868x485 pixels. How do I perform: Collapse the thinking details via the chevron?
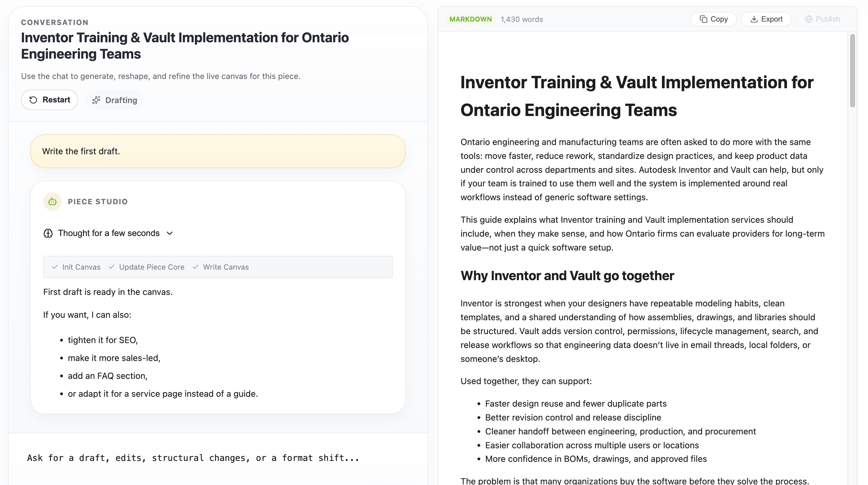tap(169, 233)
